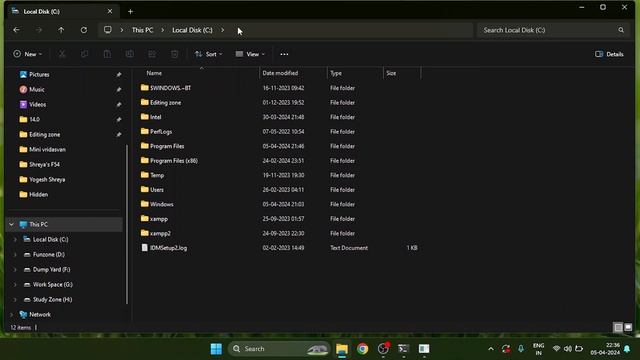Open the See more options menu
Screen dimensions: 640x360
click(x=284, y=54)
